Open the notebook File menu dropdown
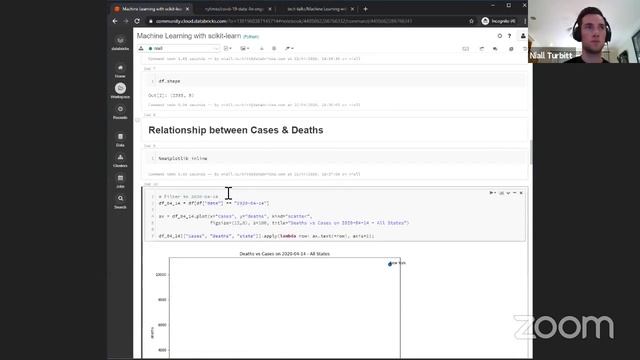Screen dimensions: 640x360 (x=228, y=48)
